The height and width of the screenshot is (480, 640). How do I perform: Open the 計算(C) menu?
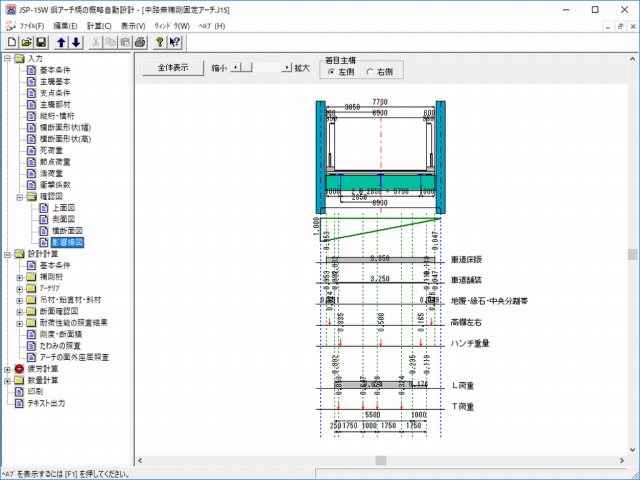click(x=98, y=25)
